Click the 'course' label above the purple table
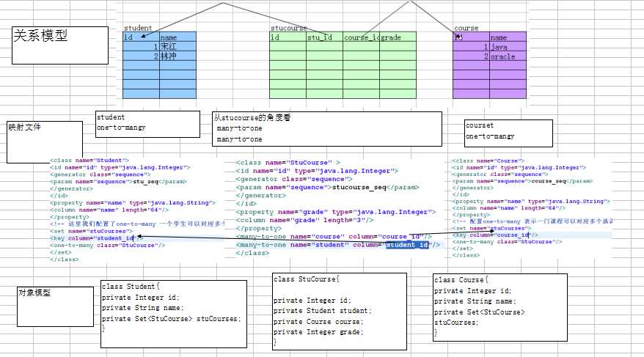Image resolution: width=644 pixels, height=357 pixels. [x=466, y=28]
